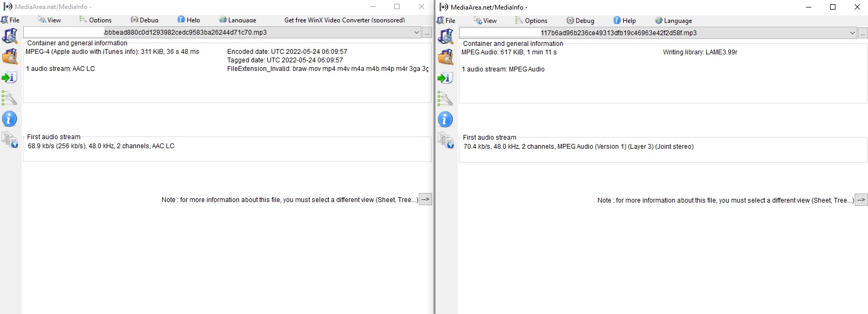The width and height of the screenshot is (868, 314).
Task: Click 'Note : for more information' text in left window
Action: coord(290,200)
